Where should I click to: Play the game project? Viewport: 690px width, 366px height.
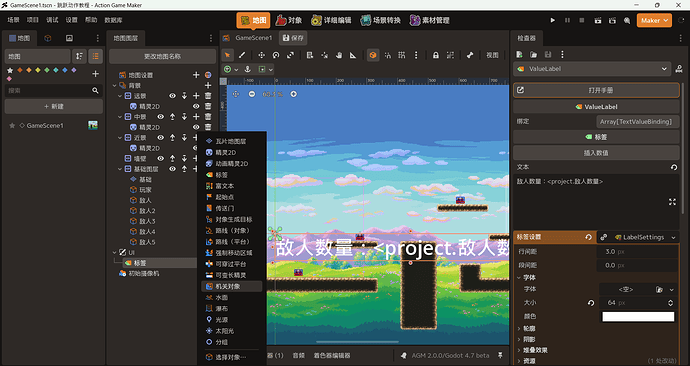pos(553,20)
